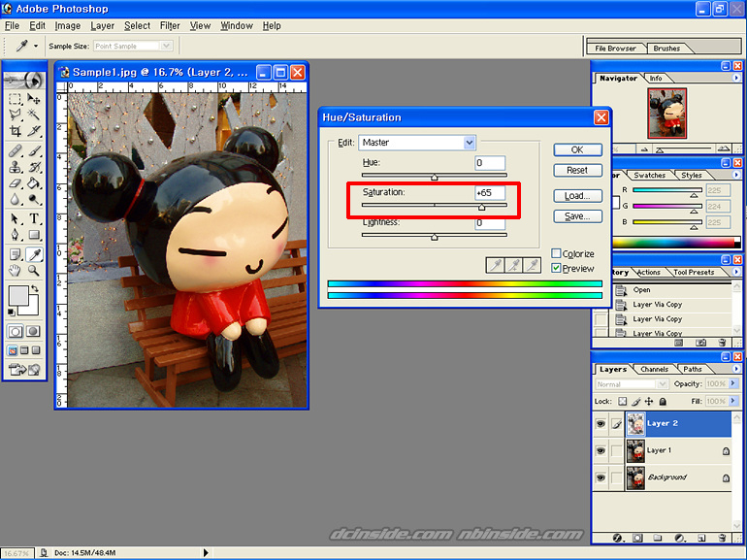Image resolution: width=747 pixels, height=560 pixels.
Task: Click OK in Hue/Saturation dialog
Action: click(577, 149)
